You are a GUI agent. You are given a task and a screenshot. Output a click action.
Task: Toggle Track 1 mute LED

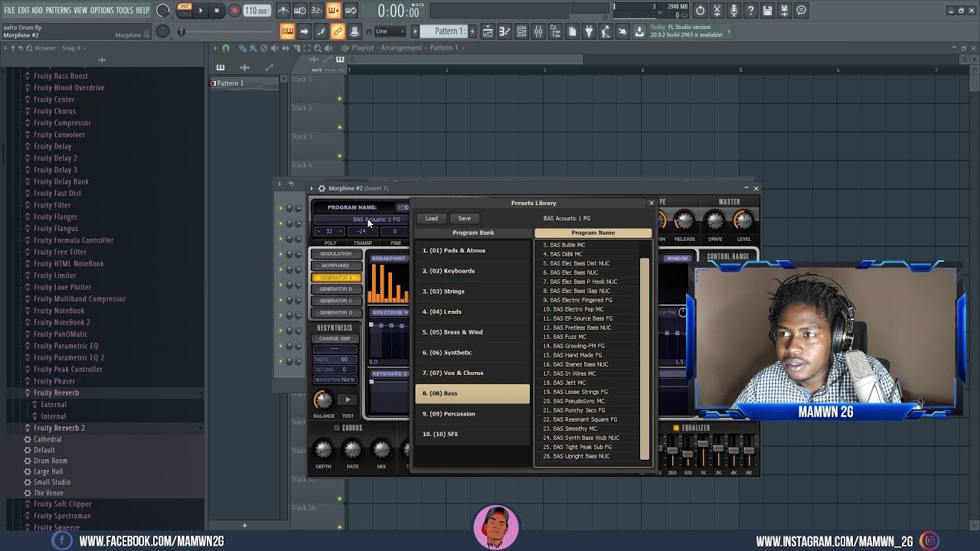pyautogui.click(x=340, y=98)
